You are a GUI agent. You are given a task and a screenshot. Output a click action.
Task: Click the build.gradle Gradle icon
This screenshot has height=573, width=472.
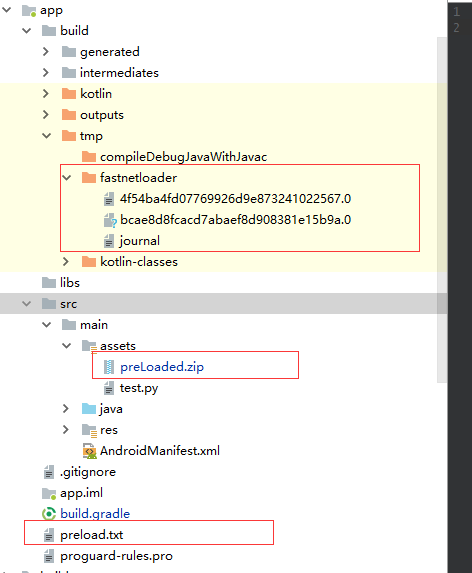point(49,514)
